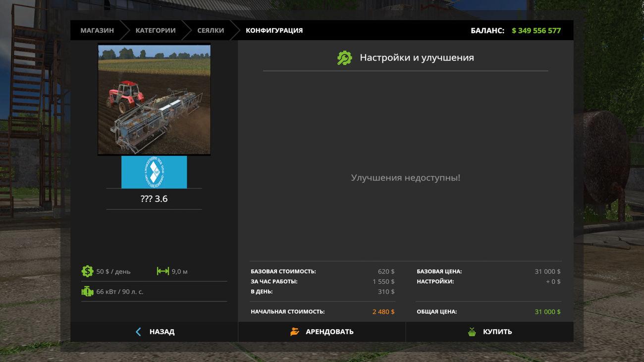Click the green engine power icon
Screen dimensions: 644x362
[x=87, y=292]
